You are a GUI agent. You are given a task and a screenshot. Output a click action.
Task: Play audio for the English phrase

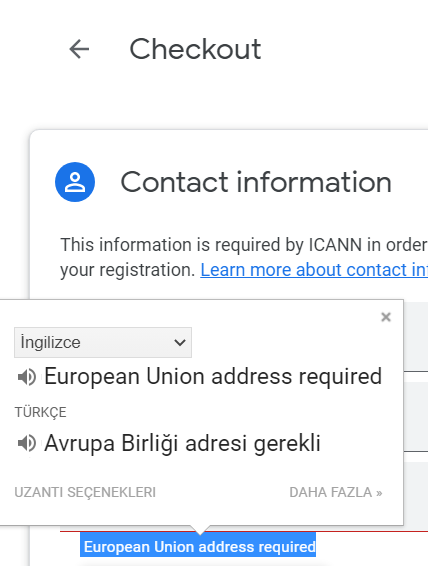tap(27, 377)
